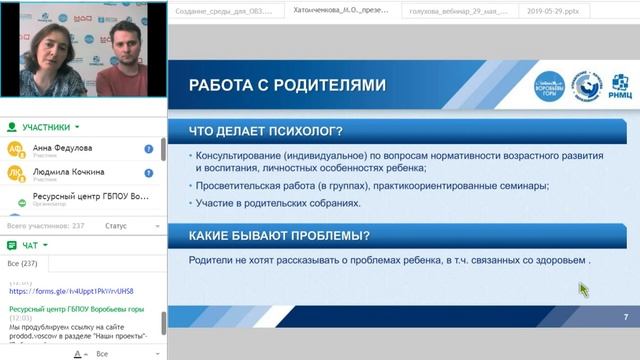Switch to the Все (237) chat tab

22,264
